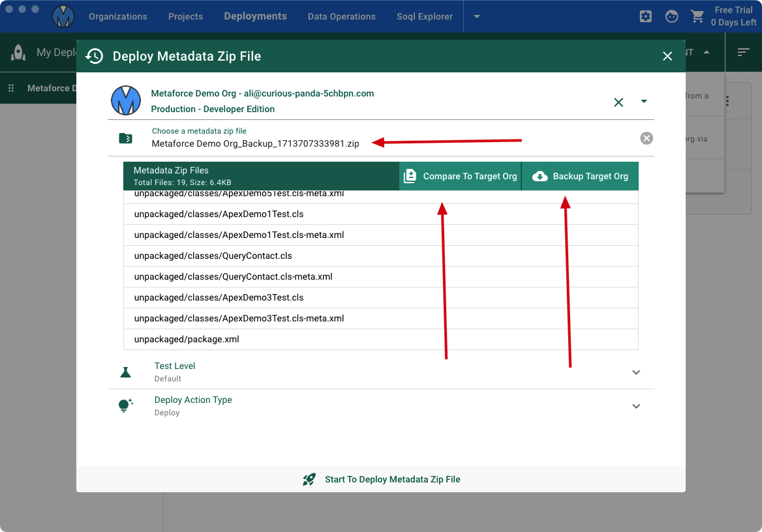Screen dimensions: 762x532
Task: Click the Deploy Action Type lightbulb icon
Action: (x=125, y=406)
